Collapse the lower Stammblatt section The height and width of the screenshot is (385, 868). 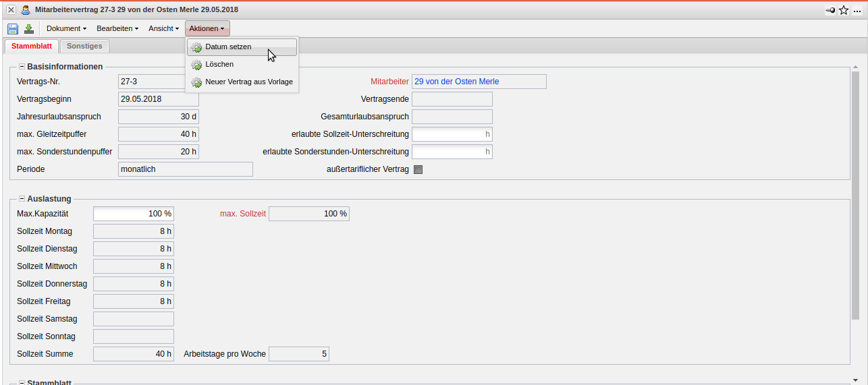22,382
